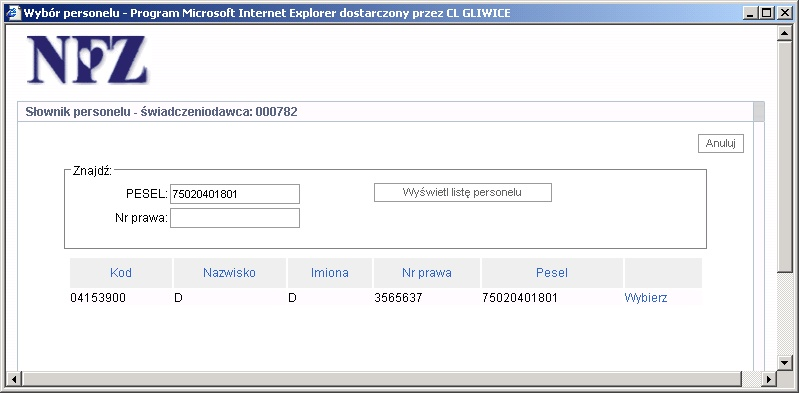799x393 pixels.
Task: Close the Wybór personelu window
Action: [784, 13]
